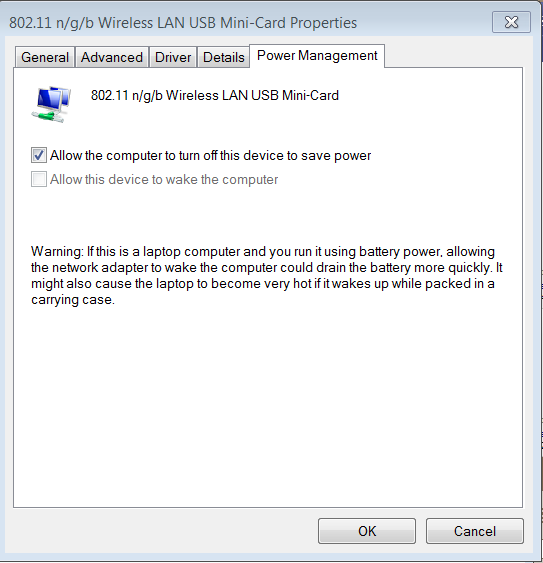Click the network adapter computers icon
This screenshot has width=543, height=563.
[51, 104]
